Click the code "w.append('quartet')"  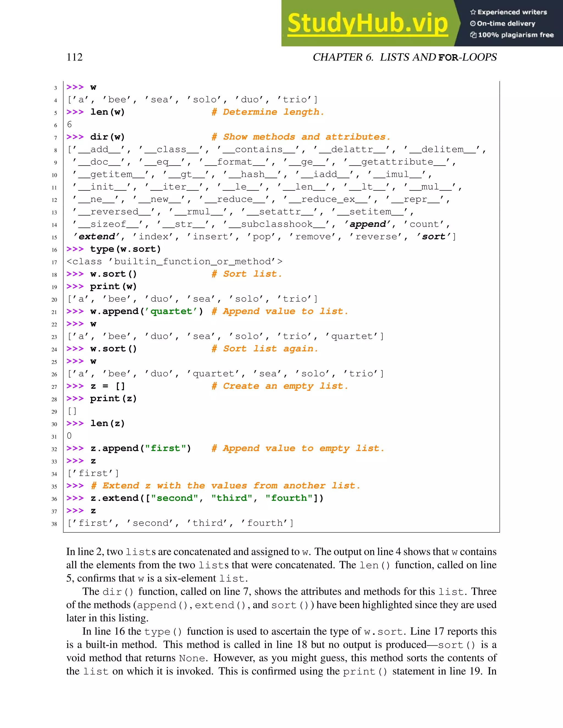(147, 311)
